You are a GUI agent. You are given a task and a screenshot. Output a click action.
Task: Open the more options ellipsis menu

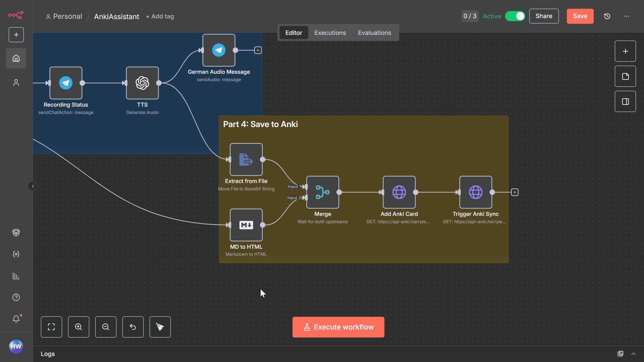pyautogui.click(x=626, y=16)
